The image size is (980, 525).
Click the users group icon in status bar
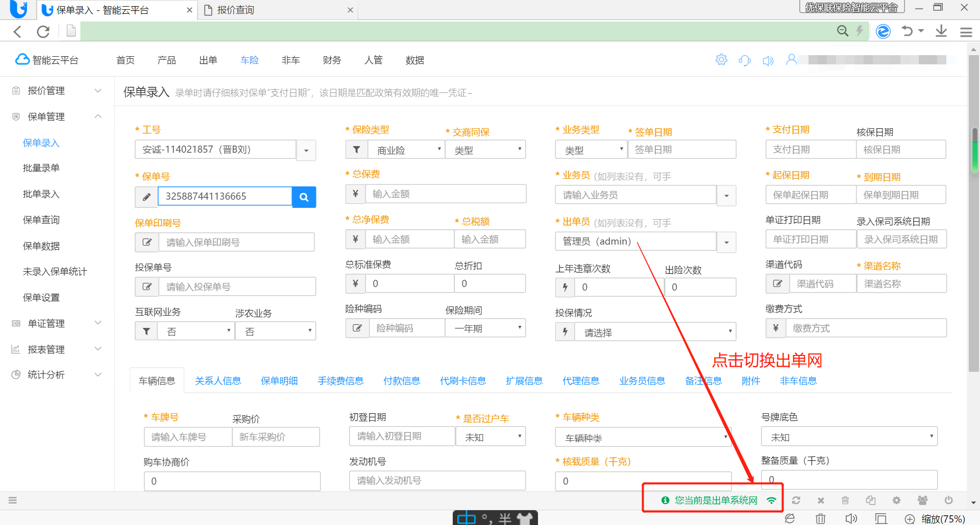[x=922, y=500]
